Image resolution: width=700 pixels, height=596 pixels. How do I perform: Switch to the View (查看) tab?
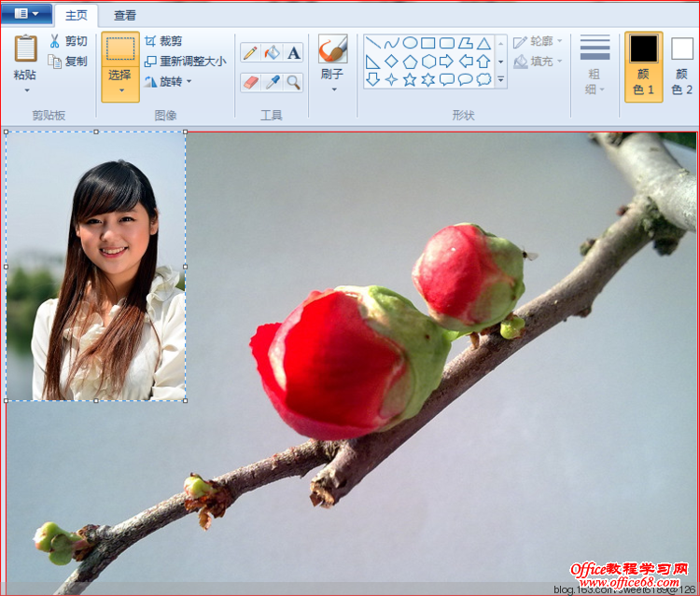tap(124, 15)
